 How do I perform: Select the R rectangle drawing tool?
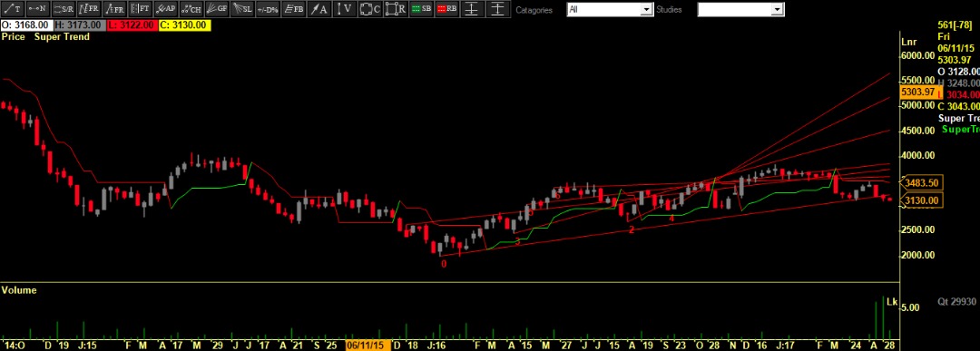pyautogui.click(x=397, y=9)
